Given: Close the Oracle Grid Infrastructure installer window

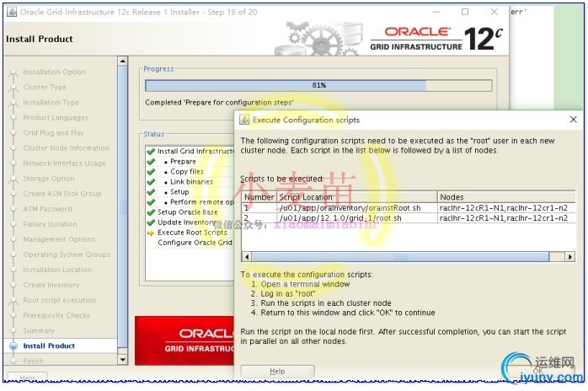Looking at the screenshot, I should 494,12.
